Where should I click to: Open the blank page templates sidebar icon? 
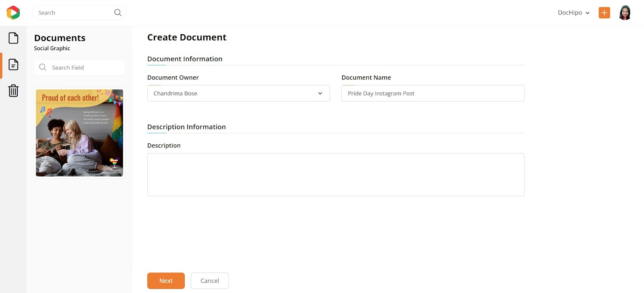(13, 38)
